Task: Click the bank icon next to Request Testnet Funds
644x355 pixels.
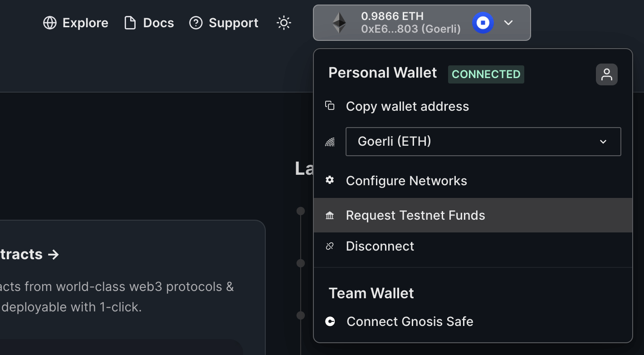Action: pos(330,215)
